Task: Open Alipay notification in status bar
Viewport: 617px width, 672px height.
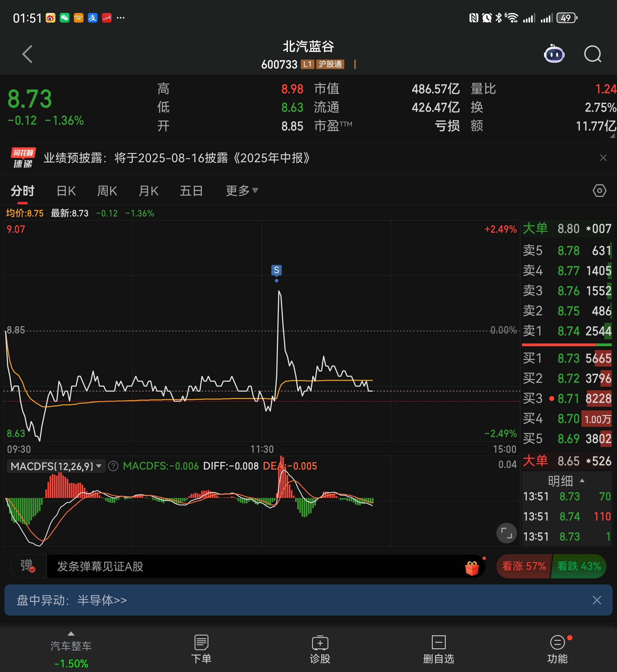Action: coord(93,18)
